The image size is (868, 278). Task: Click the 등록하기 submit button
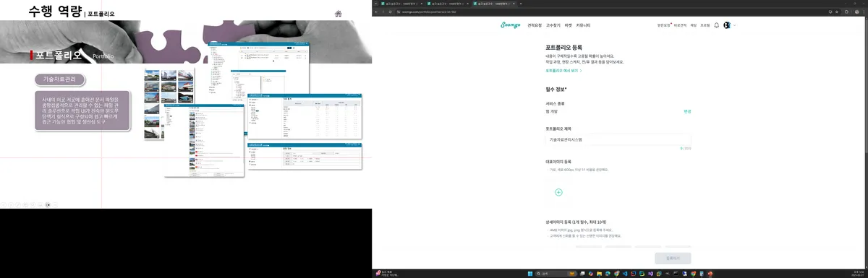click(673, 258)
